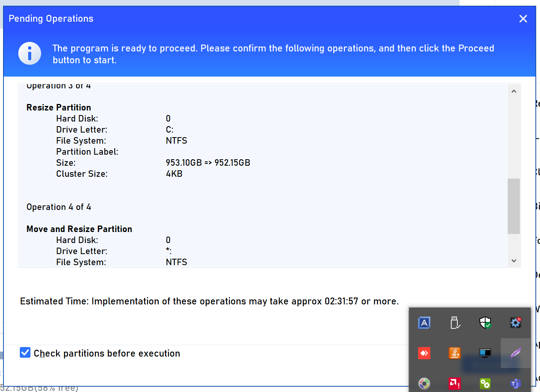Click the '4KB' cluster size value

[x=174, y=174]
